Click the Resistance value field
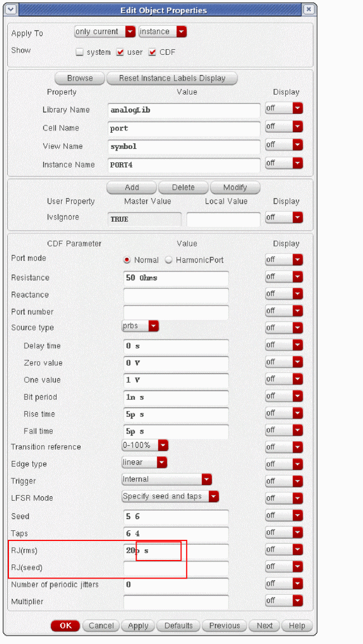The height and width of the screenshot is (644, 363). click(x=176, y=278)
